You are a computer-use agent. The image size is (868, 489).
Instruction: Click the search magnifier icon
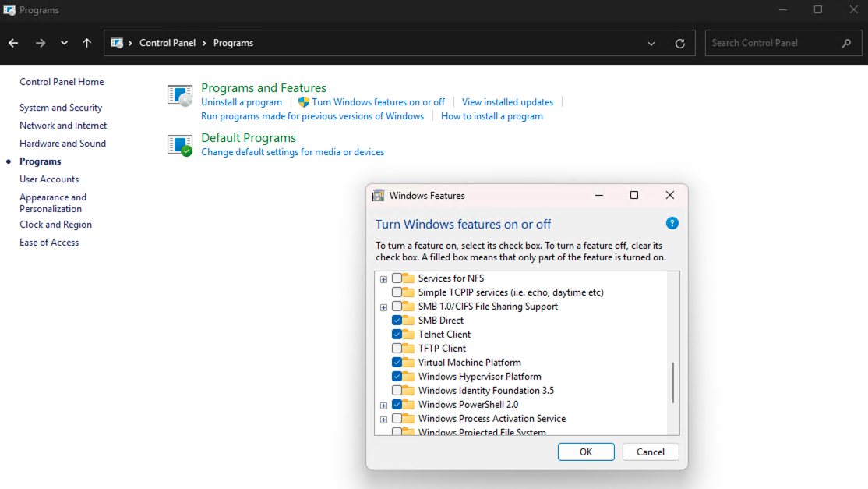coord(846,43)
